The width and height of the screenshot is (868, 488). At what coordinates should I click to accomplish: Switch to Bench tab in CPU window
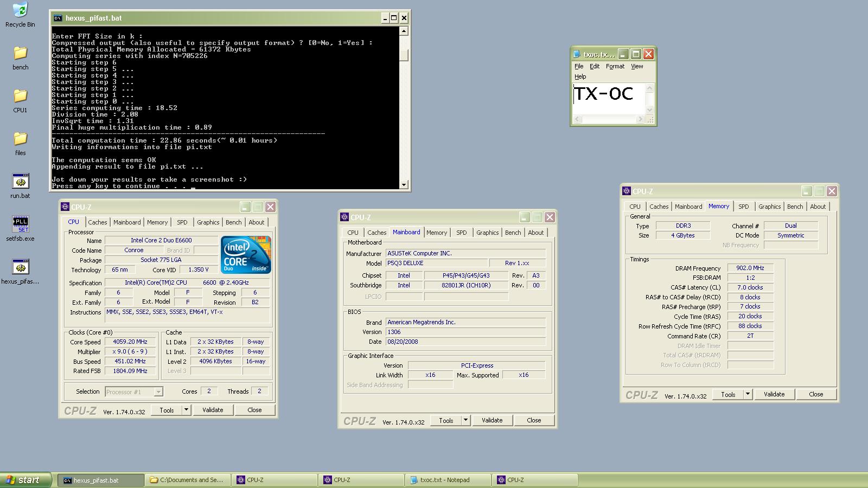coord(234,222)
